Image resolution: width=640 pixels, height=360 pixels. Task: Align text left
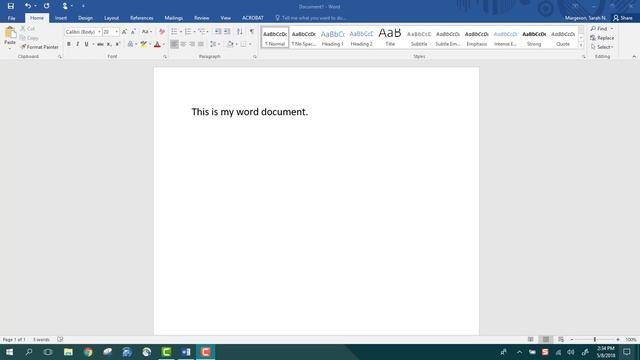174,44
